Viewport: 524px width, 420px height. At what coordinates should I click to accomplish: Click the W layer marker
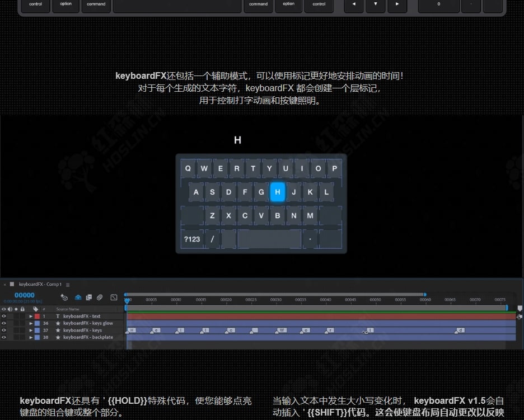pos(281,330)
